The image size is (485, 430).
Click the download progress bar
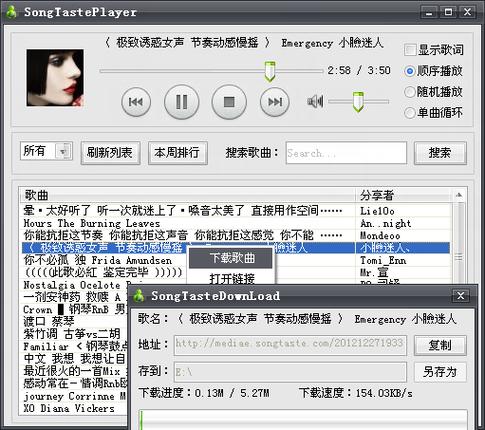tap(303, 420)
